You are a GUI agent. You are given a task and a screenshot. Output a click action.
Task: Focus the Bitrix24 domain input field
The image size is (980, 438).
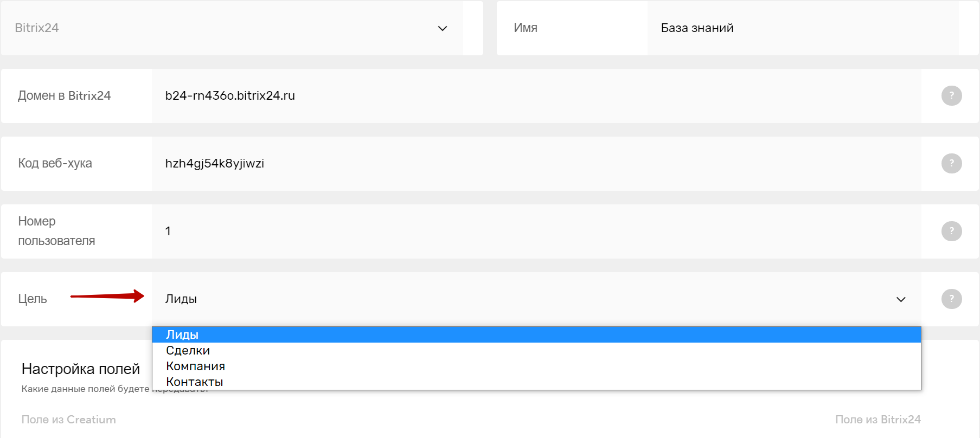point(536,96)
